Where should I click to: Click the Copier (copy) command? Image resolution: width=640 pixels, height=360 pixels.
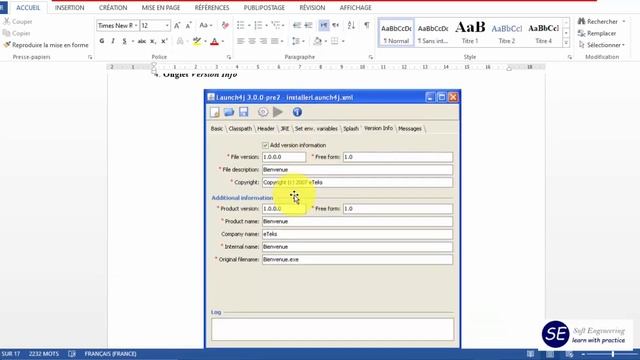pos(17,33)
